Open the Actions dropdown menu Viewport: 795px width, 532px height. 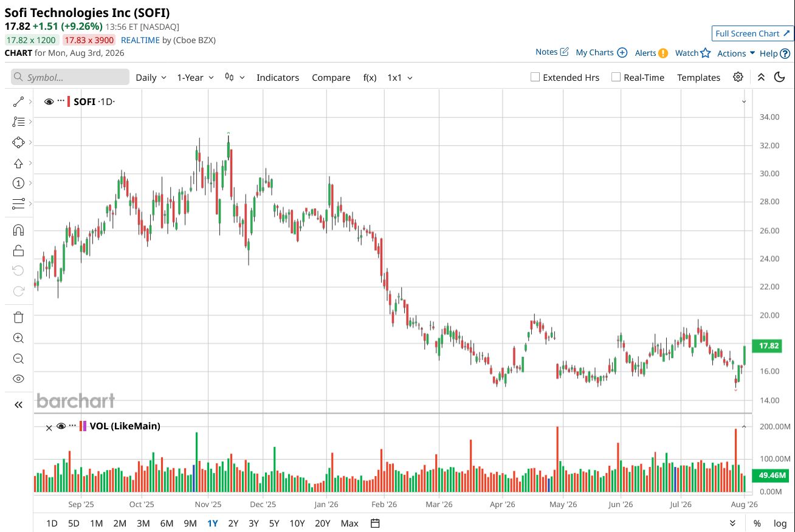pyautogui.click(x=736, y=53)
